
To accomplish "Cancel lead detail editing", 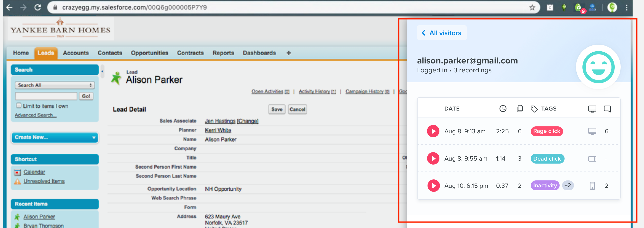I will [297, 109].
